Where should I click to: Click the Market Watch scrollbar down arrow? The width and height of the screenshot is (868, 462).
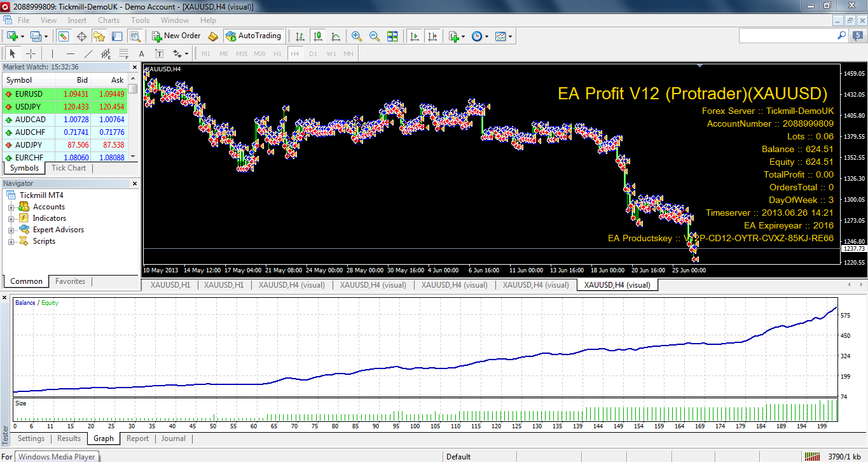pyautogui.click(x=133, y=157)
